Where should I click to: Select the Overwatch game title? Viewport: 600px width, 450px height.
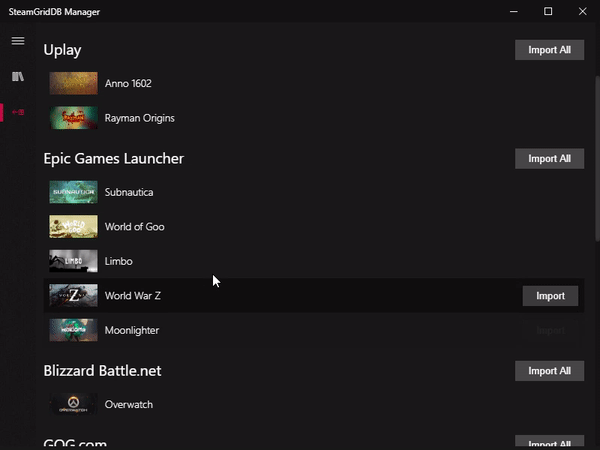129,404
